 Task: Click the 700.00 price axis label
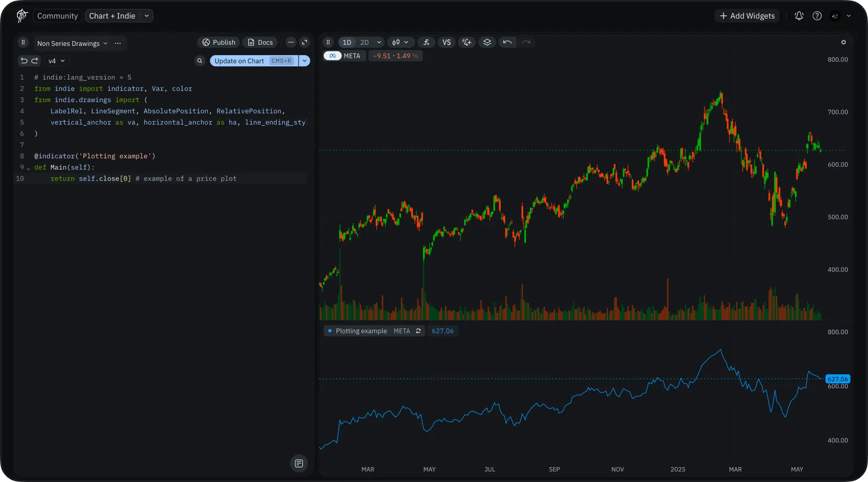point(838,112)
